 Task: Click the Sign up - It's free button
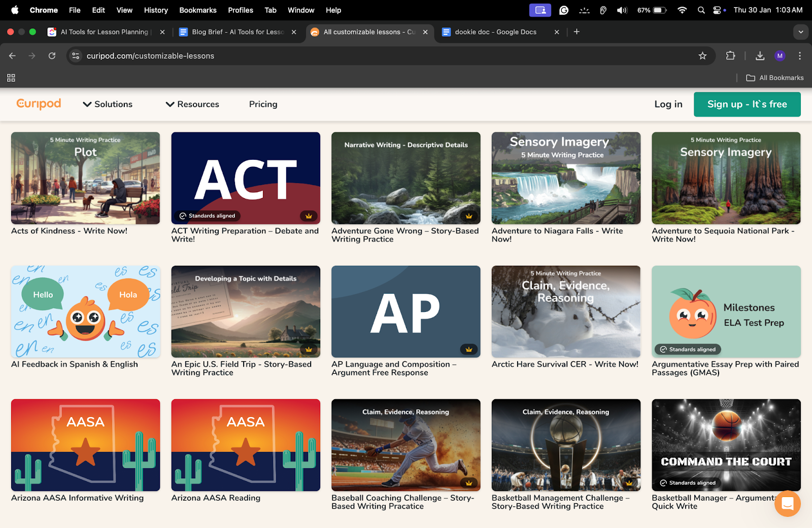(747, 104)
